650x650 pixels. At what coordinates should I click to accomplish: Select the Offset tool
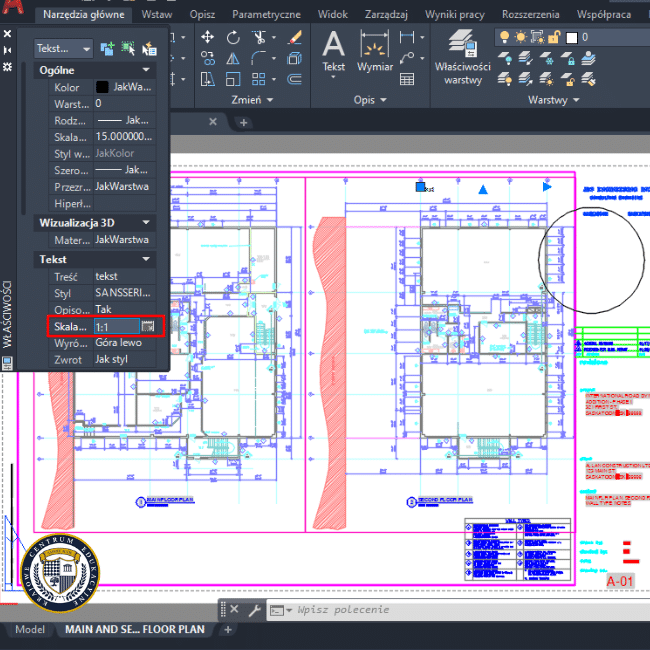pos(294,79)
